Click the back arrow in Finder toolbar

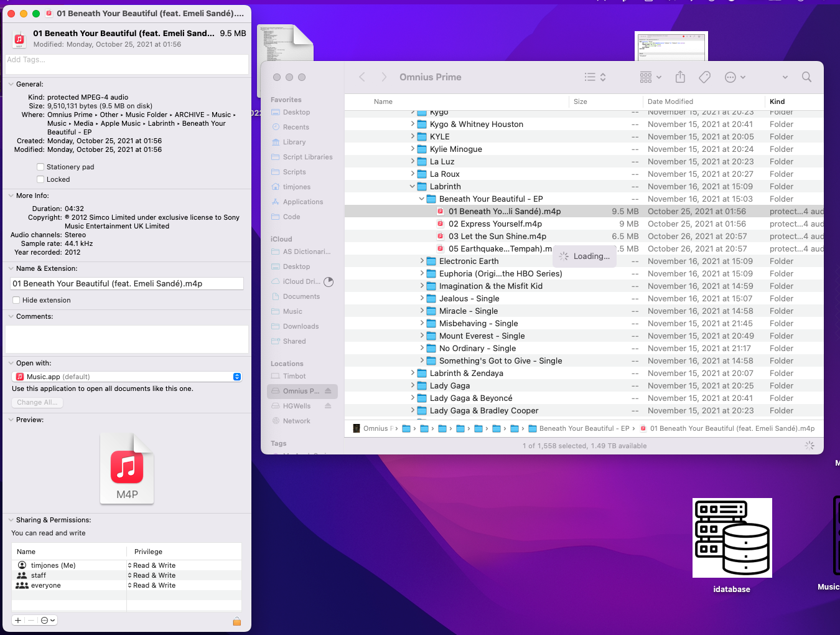362,77
